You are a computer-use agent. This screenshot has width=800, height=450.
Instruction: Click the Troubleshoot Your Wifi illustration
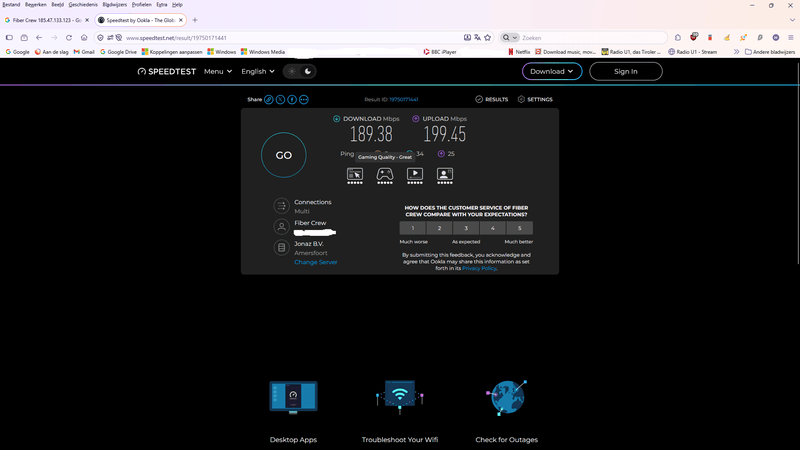[x=399, y=397]
